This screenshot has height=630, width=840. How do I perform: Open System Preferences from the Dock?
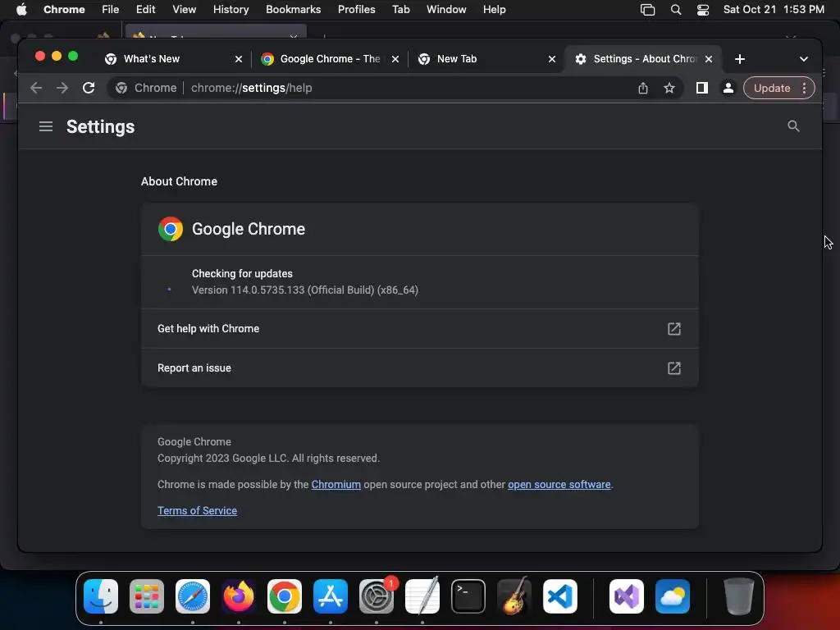coord(376,596)
